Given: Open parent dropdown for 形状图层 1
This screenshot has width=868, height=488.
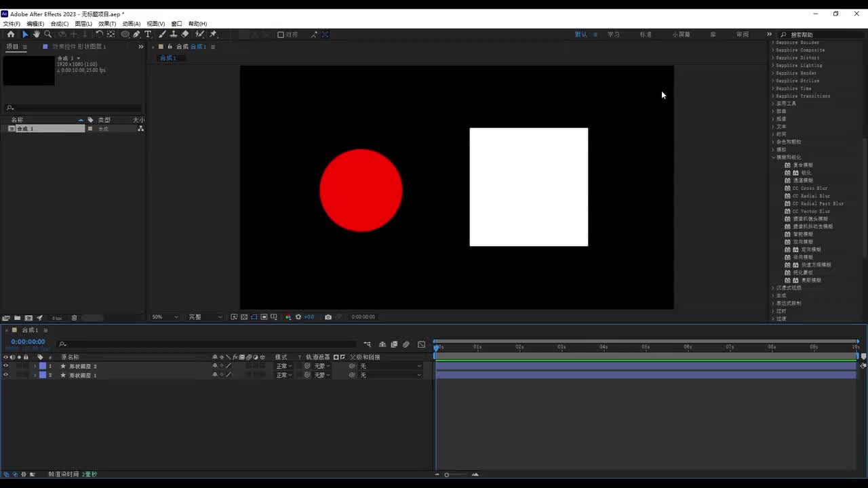Looking at the screenshot, I should click(390, 375).
